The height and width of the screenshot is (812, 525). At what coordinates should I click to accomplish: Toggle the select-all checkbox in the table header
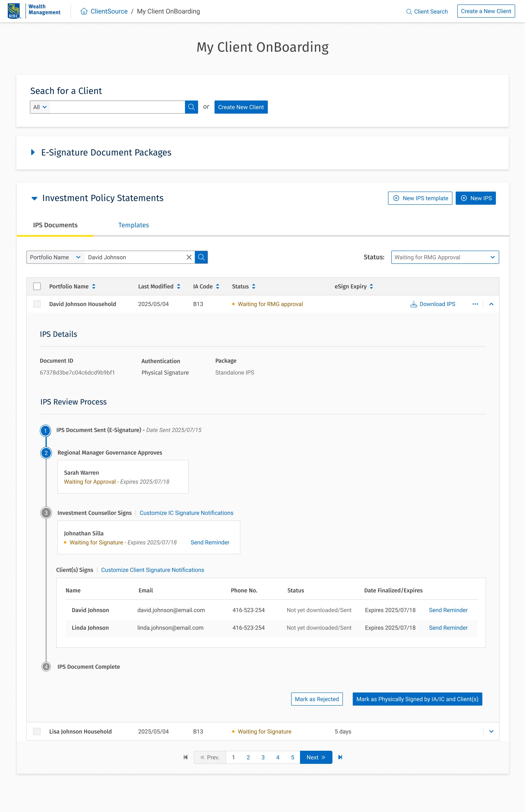pyautogui.click(x=37, y=286)
